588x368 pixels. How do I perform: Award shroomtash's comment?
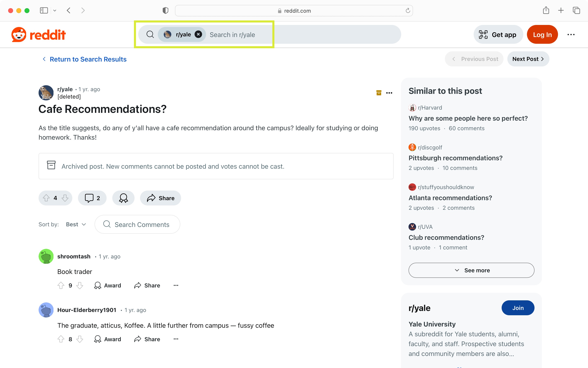coord(107,285)
